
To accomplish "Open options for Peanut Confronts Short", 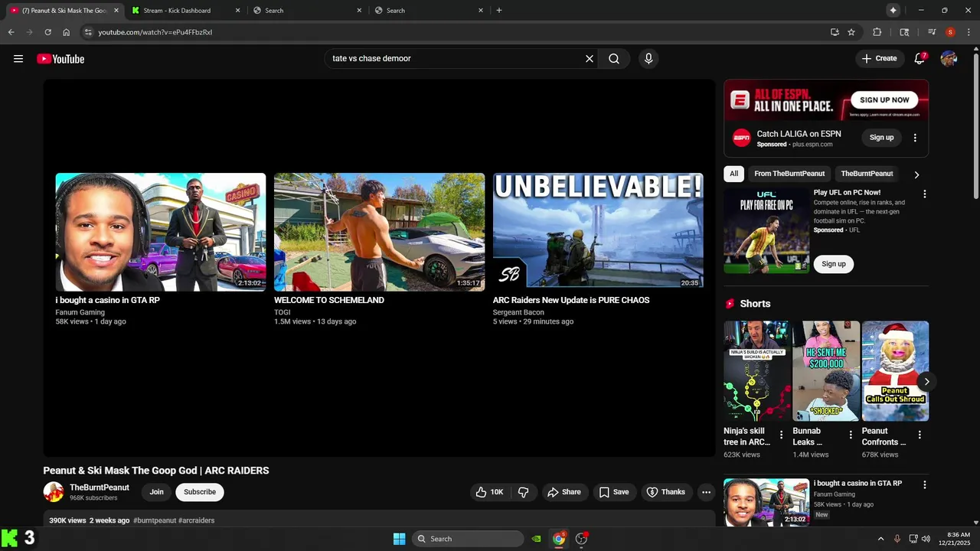I will point(920,435).
